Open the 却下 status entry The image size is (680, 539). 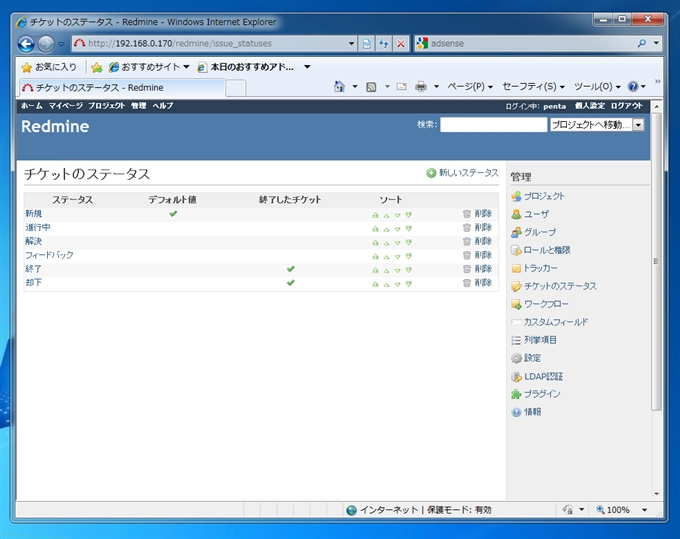[x=33, y=283]
